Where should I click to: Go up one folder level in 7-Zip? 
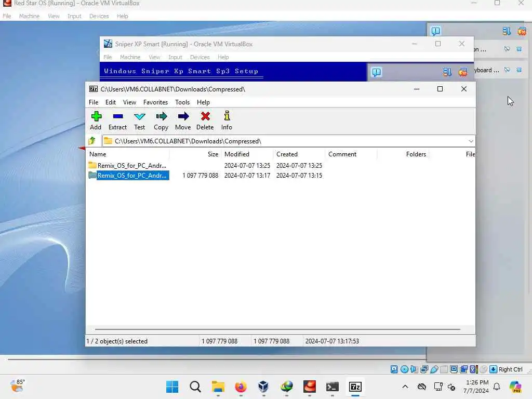click(x=92, y=141)
